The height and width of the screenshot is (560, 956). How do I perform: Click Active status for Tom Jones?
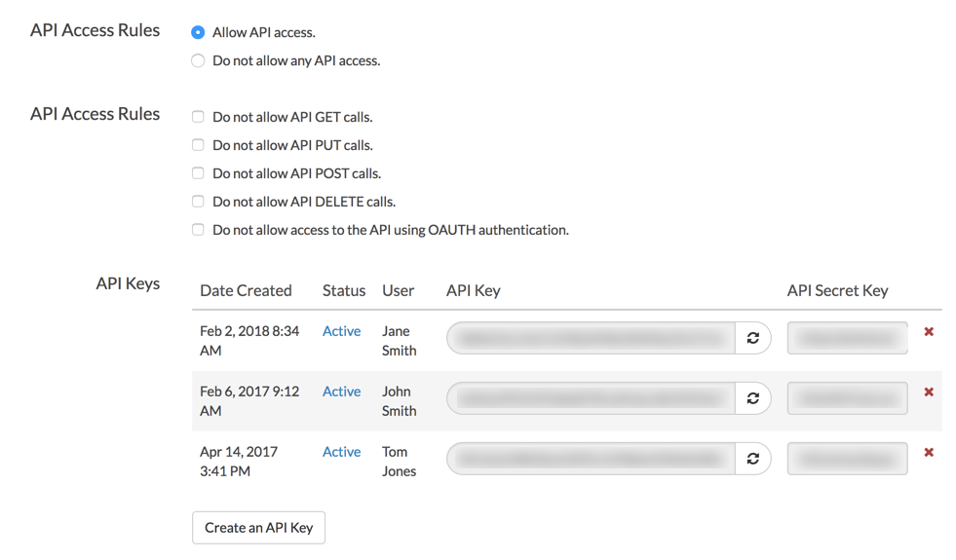tap(341, 452)
